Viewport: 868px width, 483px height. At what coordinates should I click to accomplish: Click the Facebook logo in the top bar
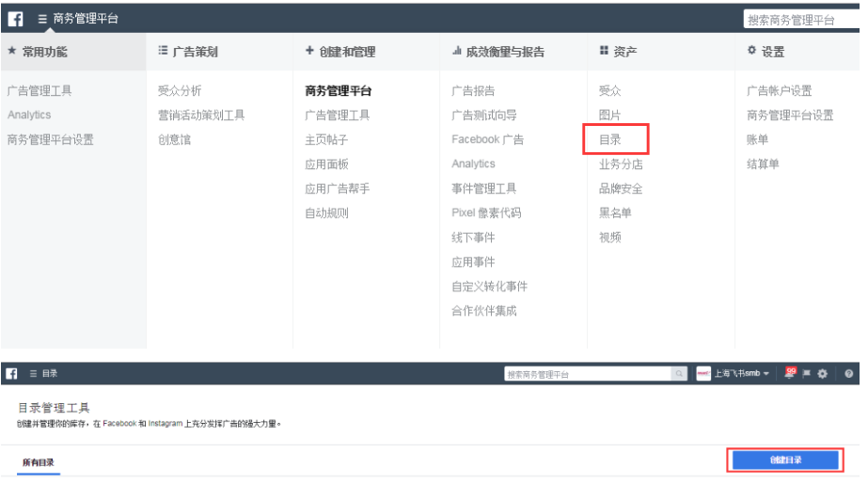[15, 19]
